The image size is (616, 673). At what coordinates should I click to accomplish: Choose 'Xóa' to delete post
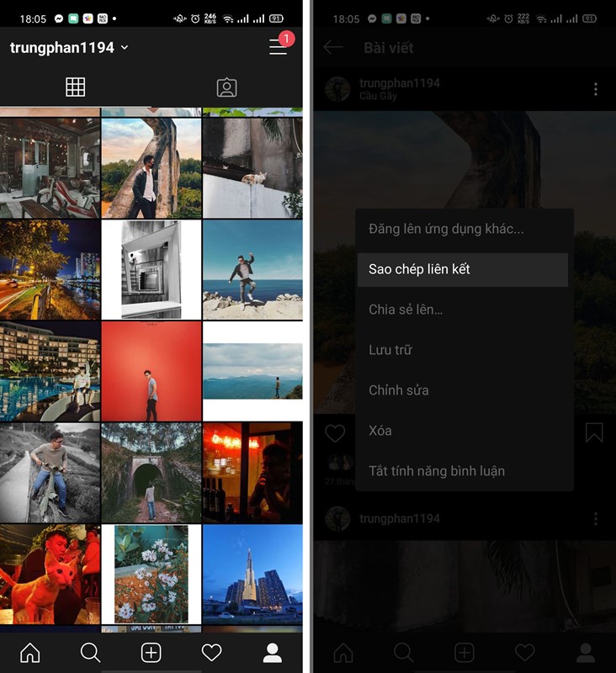pos(465,431)
